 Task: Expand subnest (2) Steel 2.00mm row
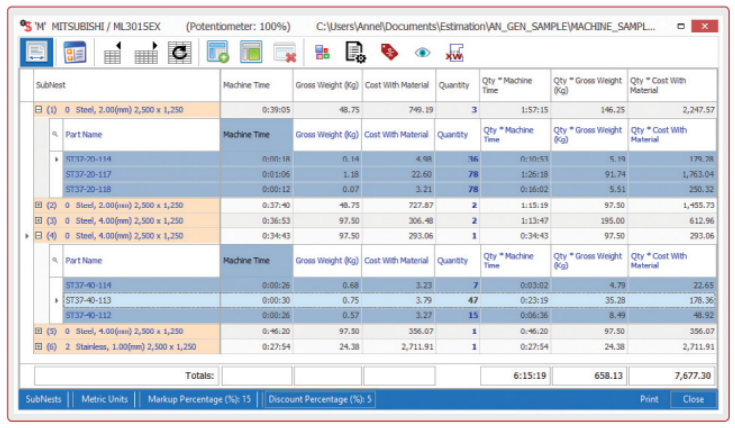pos(38,204)
